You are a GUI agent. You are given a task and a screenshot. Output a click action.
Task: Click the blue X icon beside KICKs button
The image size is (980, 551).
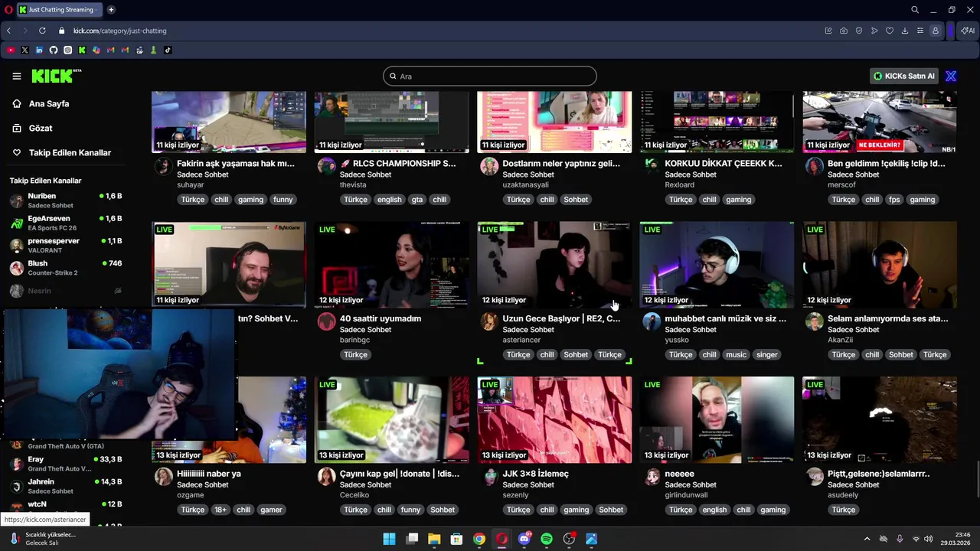coord(951,76)
